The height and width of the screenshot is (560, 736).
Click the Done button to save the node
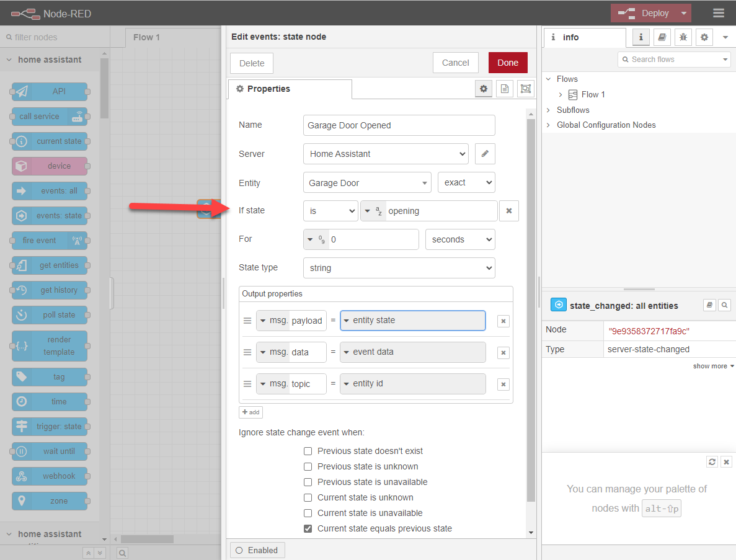click(507, 62)
